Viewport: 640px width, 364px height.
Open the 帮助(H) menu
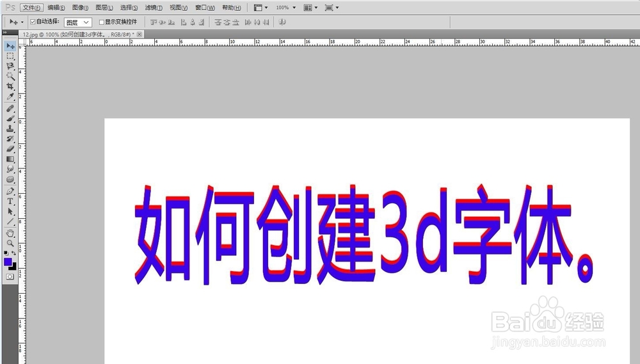pyautogui.click(x=232, y=7)
